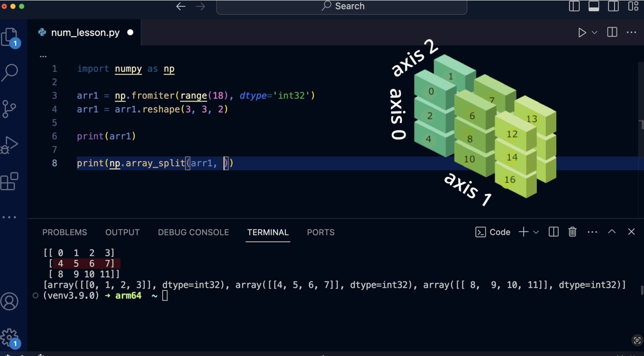Image resolution: width=644 pixels, height=356 pixels.
Task: Open the Accounts icon in activity bar
Action: click(10, 302)
